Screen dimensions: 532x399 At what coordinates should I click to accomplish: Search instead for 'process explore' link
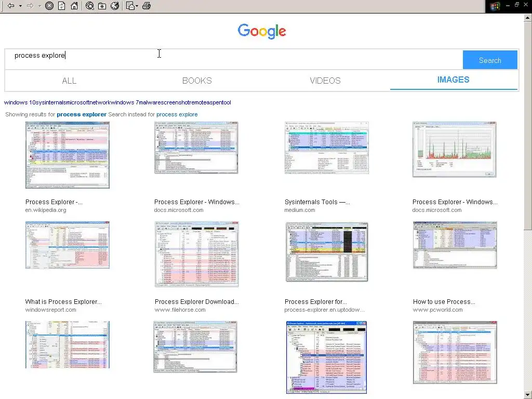point(177,114)
